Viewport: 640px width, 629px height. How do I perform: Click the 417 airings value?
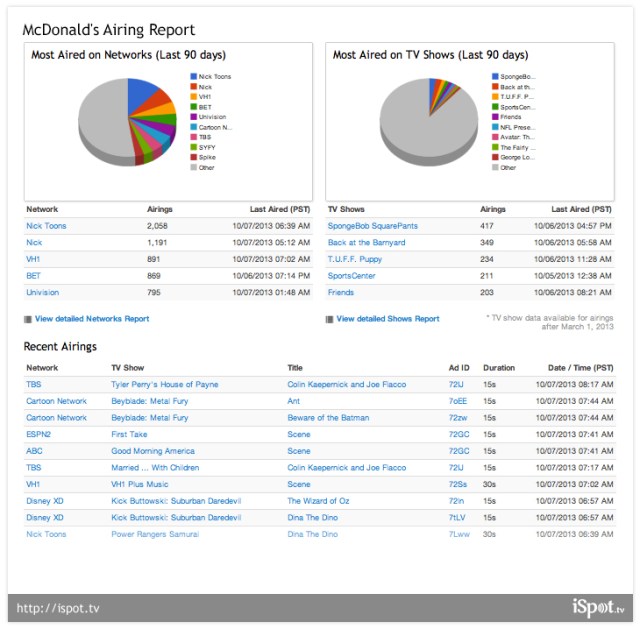click(x=487, y=226)
